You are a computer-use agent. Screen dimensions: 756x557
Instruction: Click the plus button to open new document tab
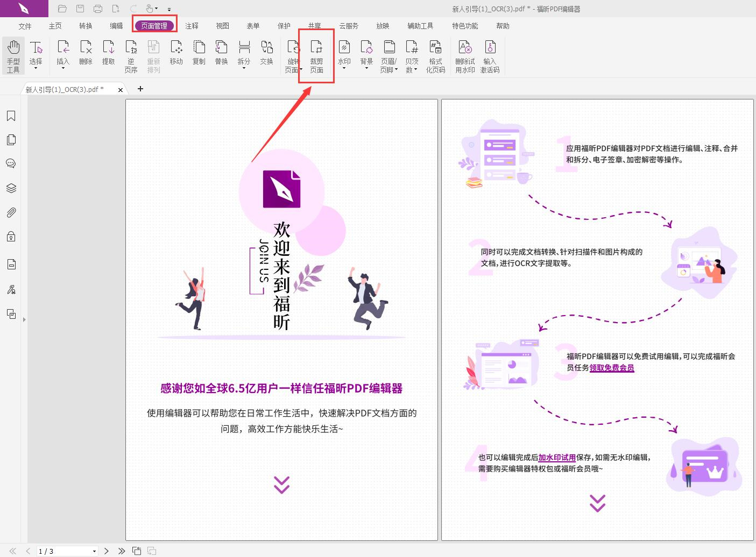(140, 89)
